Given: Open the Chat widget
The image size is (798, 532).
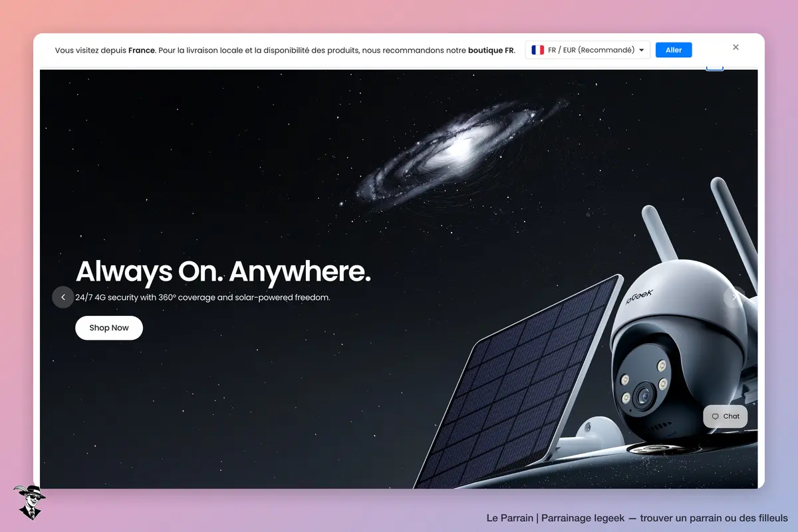Looking at the screenshot, I should 726,416.
